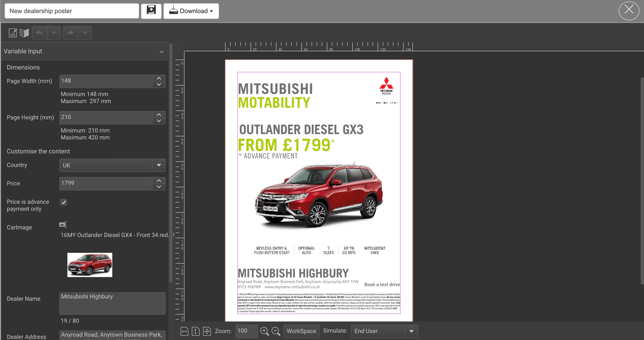
Task: Open the Simulate End User dropdown
Action: point(384,331)
